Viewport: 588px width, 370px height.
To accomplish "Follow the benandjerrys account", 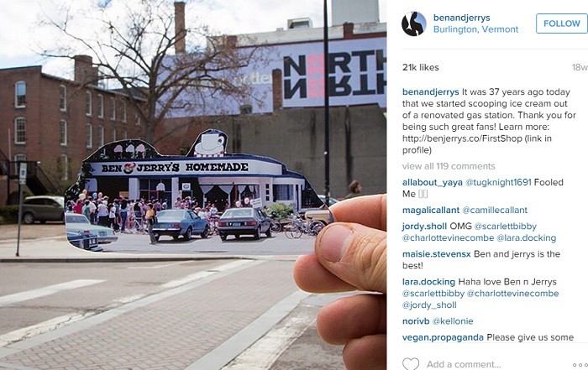I will pyautogui.click(x=562, y=23).
